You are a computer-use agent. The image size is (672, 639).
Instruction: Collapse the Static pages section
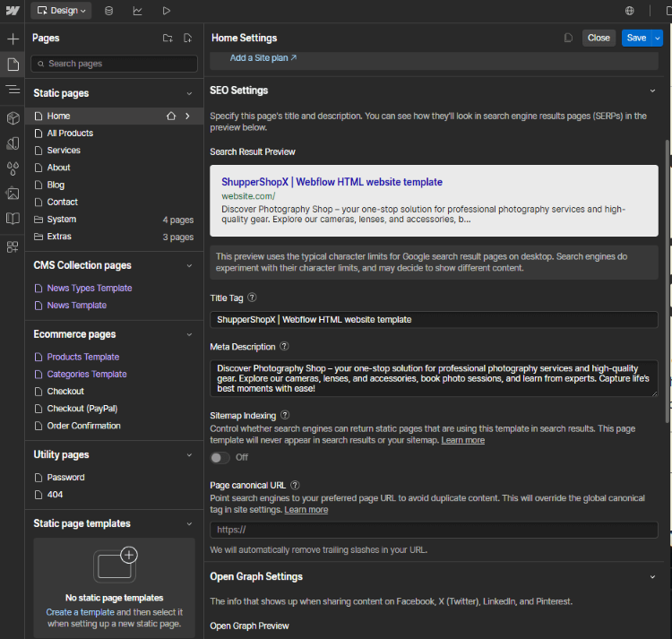coord(189,93)
